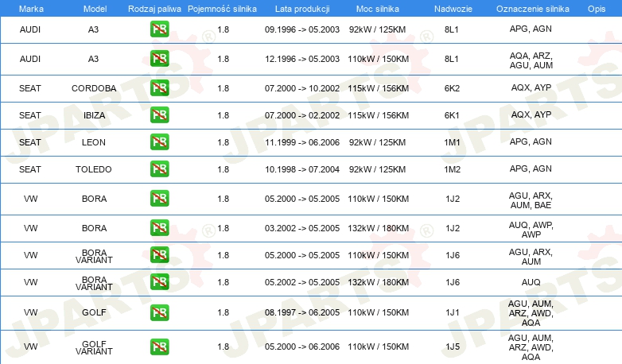This screenshot has width=622, height=364.
Task: Click the Nadwozie column header
Action: (x=453, y=9)
